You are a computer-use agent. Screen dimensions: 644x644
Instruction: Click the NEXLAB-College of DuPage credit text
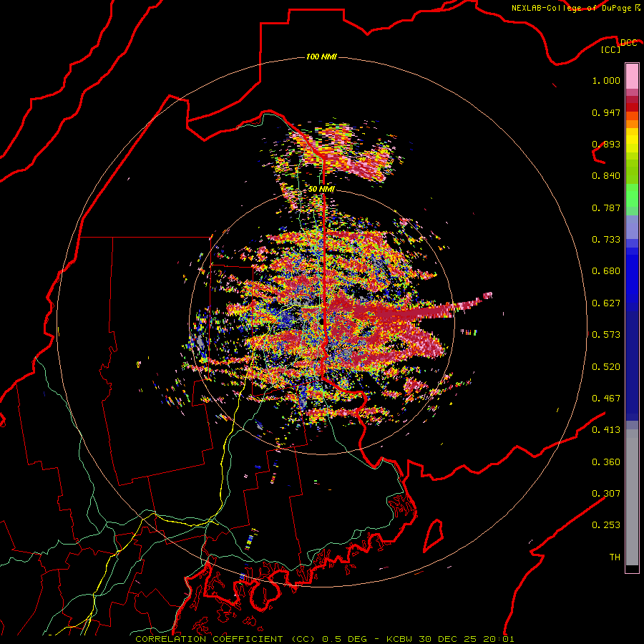(x=571, y=8)
